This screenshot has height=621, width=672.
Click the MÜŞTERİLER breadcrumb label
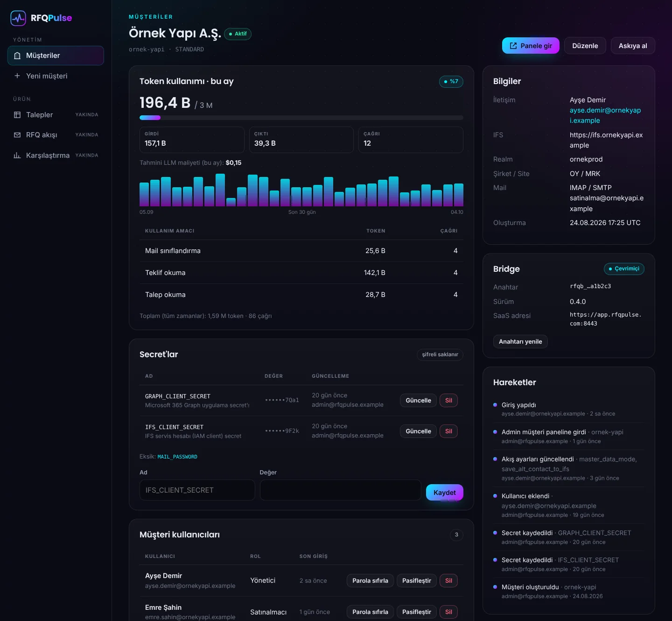pyautogui.click(x=151, y=17)
